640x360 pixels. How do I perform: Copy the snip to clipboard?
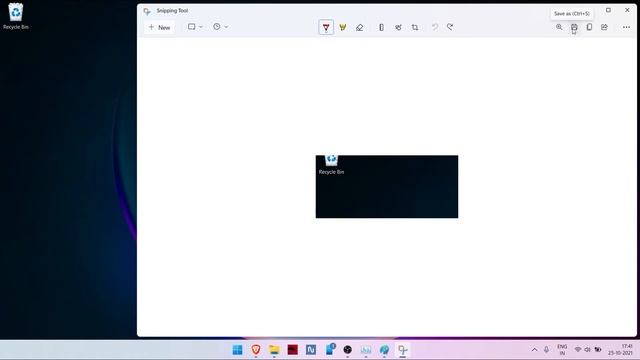589,27
